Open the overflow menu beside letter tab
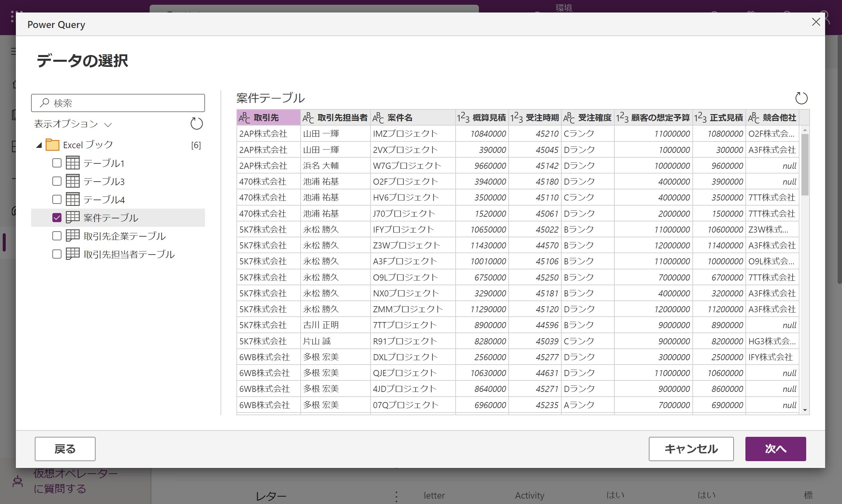 point(396,496)
